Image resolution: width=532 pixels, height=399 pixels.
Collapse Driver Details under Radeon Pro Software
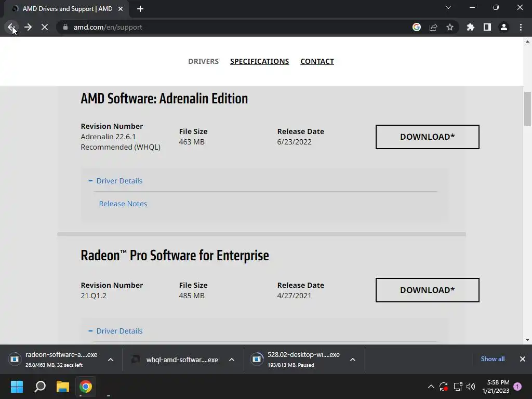pos(115,331)
